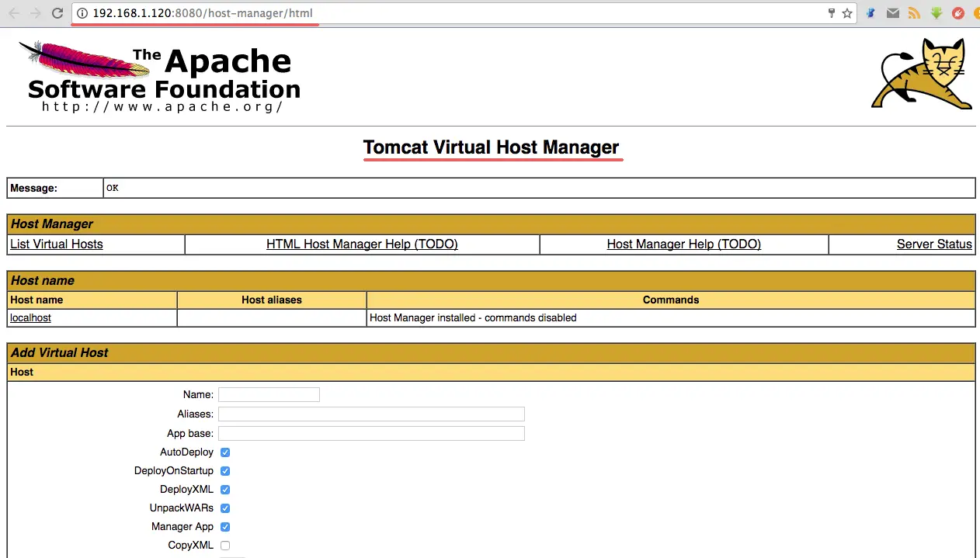The height and width of the screenshot is (558, 980).
Task: Open saved password key icon
Action: pos(832,13)
